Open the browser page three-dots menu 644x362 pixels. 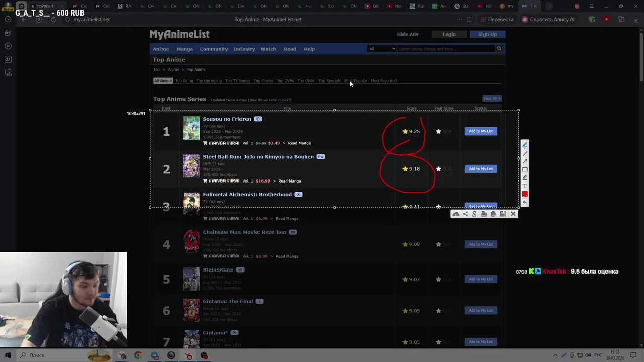click(x=459, y=20)
